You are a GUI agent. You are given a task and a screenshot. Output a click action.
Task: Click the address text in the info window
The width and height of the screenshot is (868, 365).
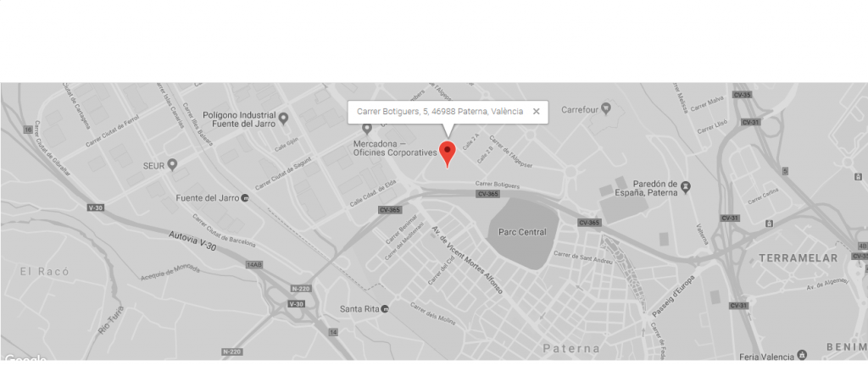click(440, 111)
